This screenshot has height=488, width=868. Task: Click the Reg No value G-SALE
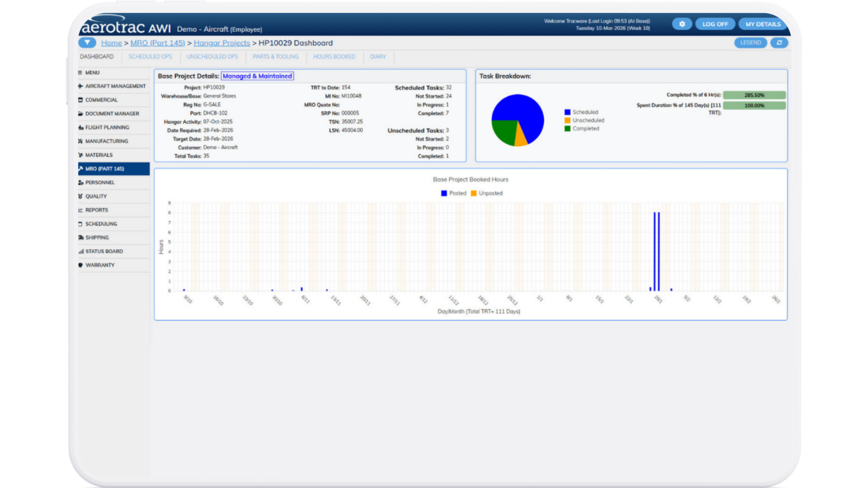(212, 104)
